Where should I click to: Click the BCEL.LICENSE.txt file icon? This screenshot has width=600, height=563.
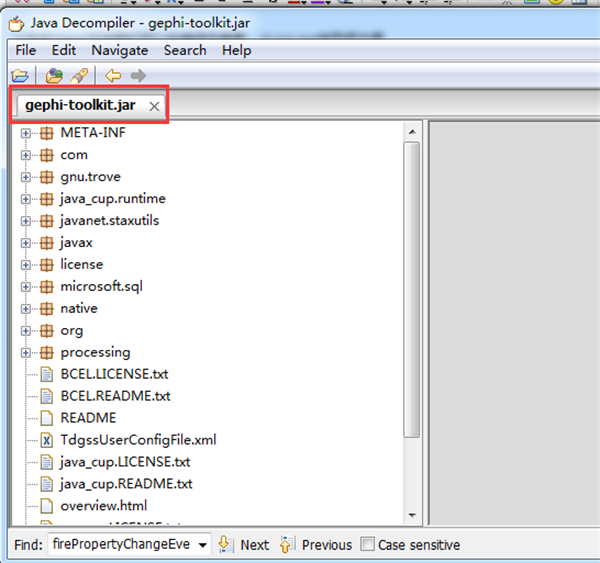coord(47,374)
